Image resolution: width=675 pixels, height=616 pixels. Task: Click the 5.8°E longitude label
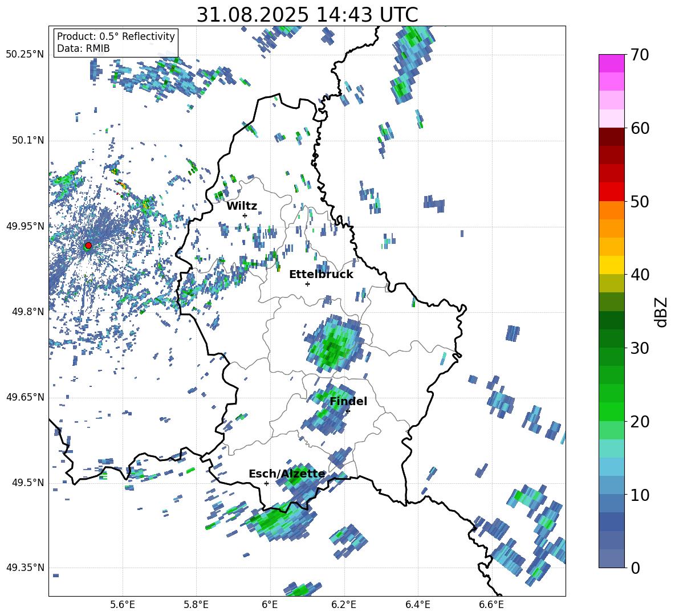[x=196, y=605]
